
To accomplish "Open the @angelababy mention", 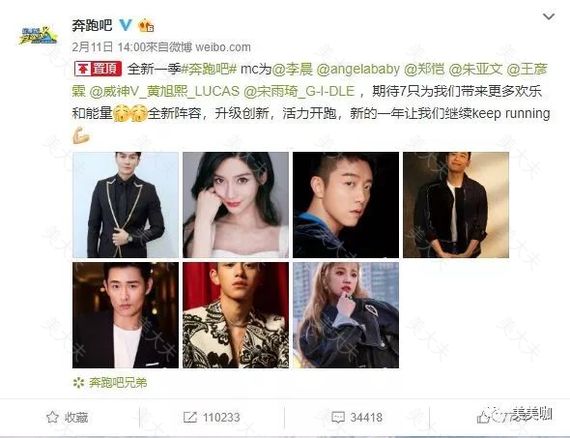I will coord(358,69).
